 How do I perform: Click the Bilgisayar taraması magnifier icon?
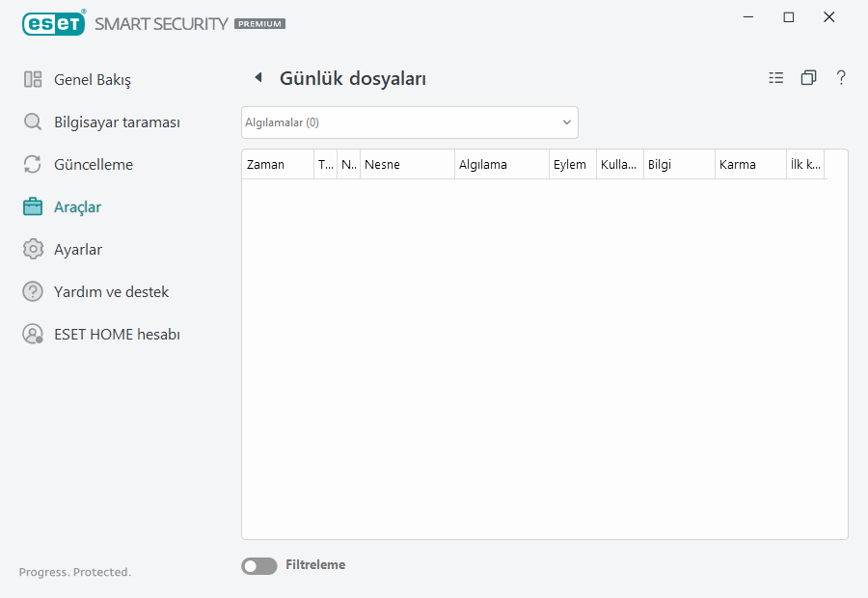[33, 122]
